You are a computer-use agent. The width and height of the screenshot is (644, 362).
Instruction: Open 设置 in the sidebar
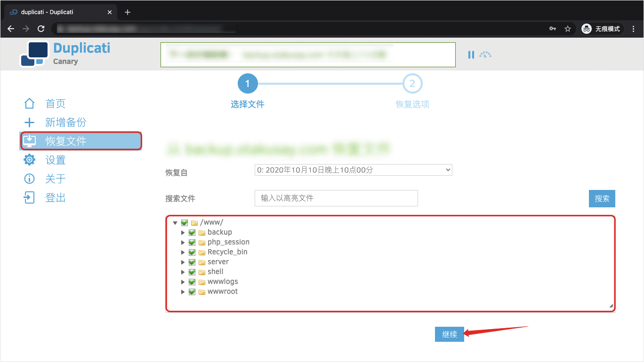(x=56, y=160)
